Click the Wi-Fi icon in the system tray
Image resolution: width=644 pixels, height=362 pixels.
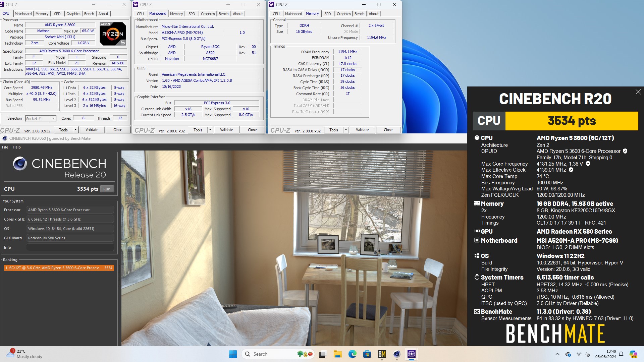(x=579, y=354)
